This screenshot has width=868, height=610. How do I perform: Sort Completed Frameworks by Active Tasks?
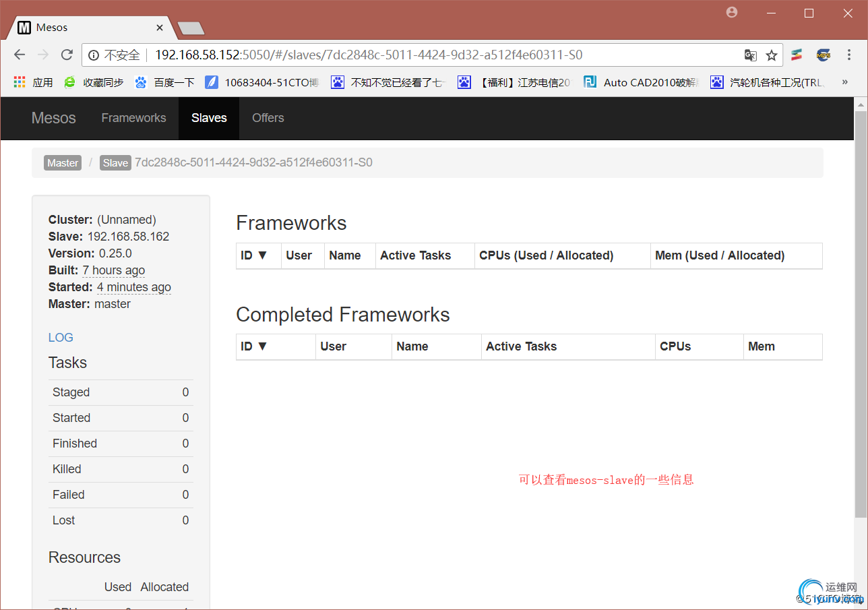[568, 346]
